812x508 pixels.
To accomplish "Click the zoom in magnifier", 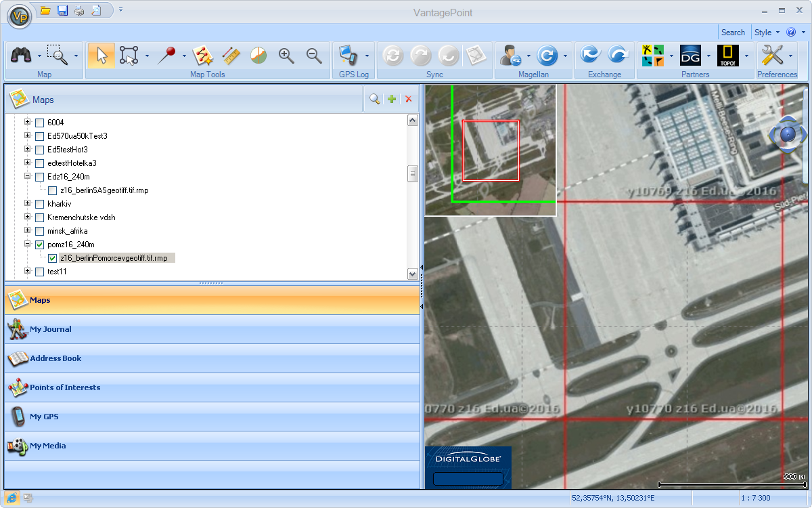I will (286, 56).
